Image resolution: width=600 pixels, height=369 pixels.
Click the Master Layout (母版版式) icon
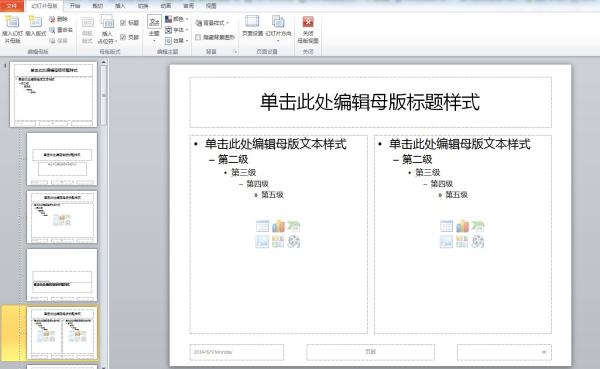[x=88, y=22]
